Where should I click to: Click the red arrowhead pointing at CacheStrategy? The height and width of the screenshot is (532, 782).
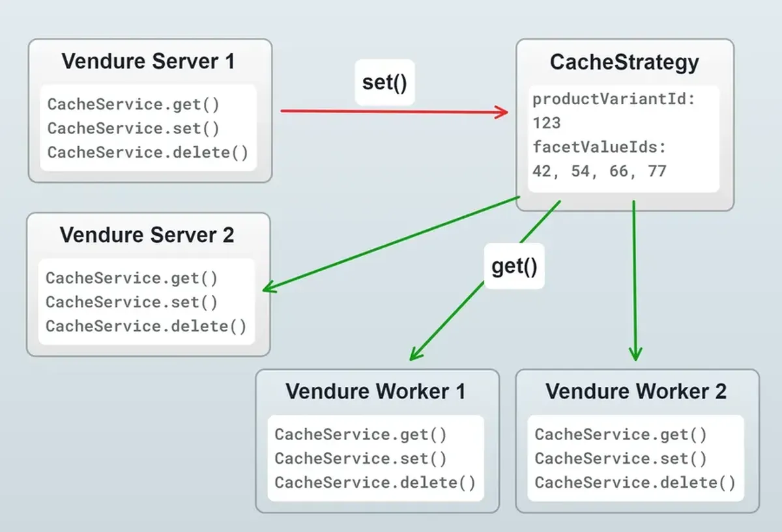502,112
